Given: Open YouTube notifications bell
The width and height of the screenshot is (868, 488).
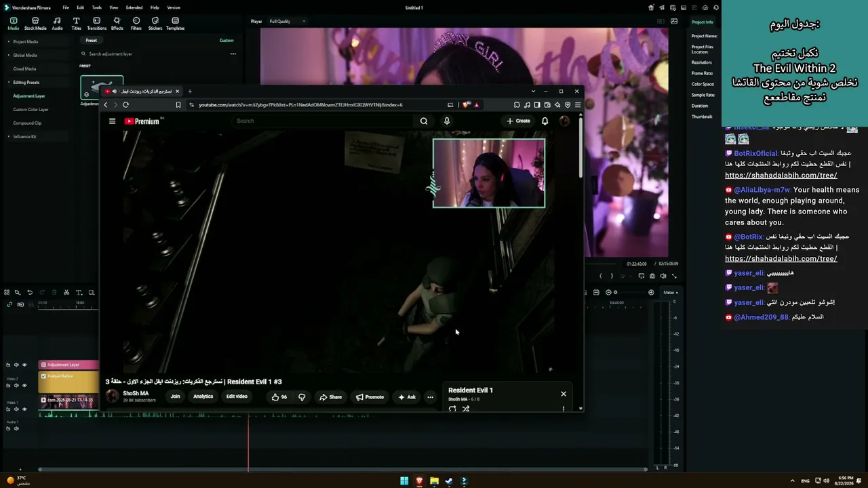Looking at the screenshot, I should point(545,121).
